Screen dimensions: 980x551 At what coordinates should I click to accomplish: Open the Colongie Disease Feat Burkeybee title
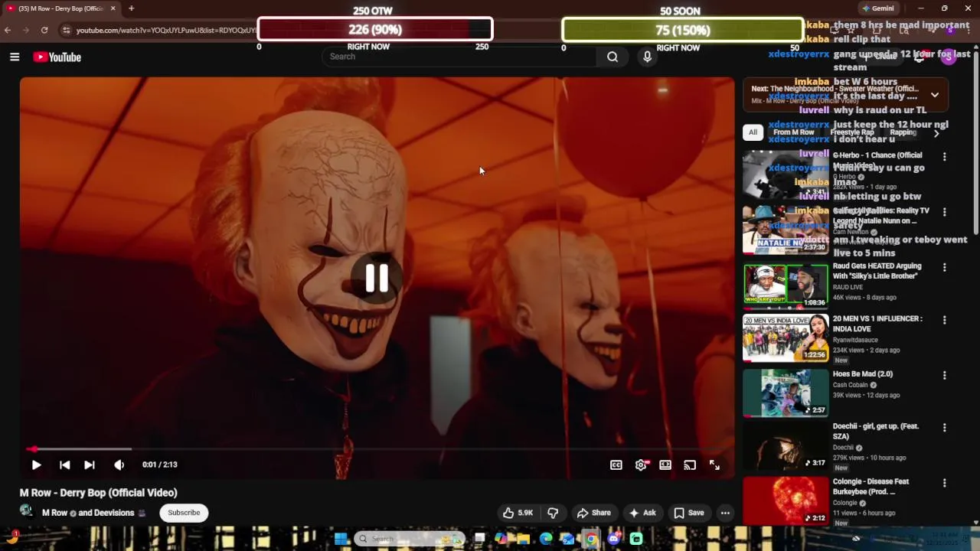(871, 487)
